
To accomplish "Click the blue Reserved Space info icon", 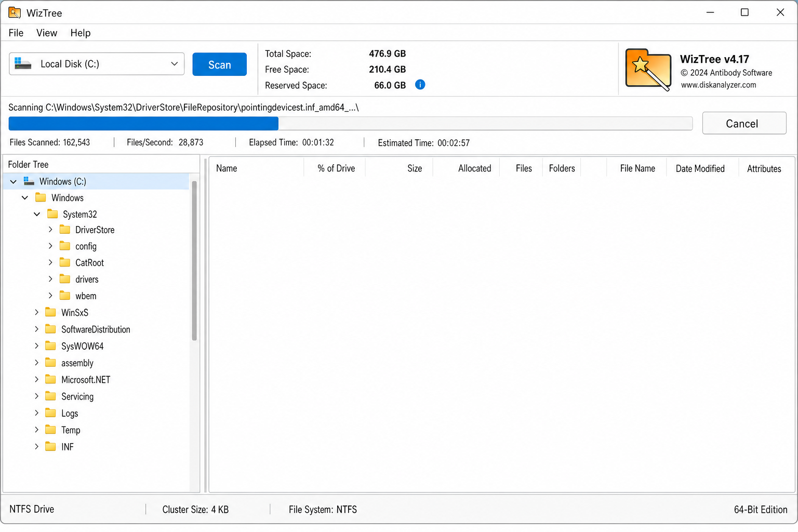I will point(420,85).
